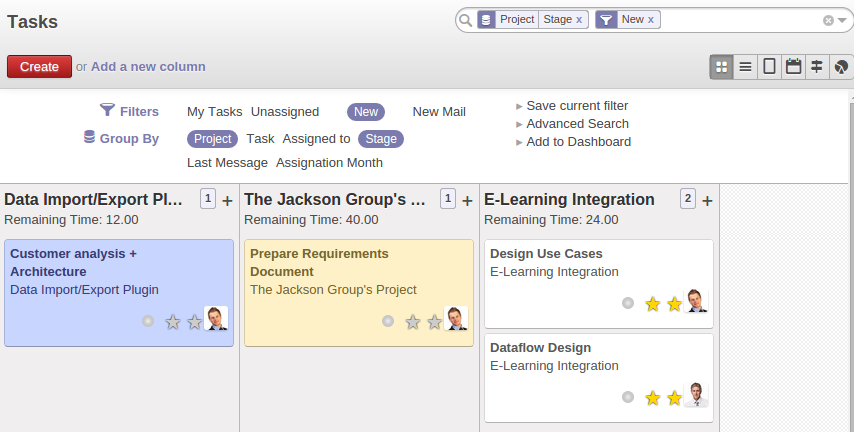Toggle Group By Stage option

tap(380, 139)
